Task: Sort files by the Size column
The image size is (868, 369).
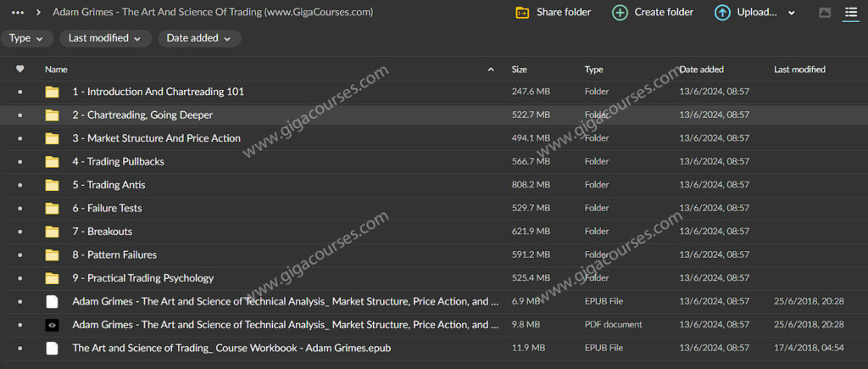Action: tap(520, 70)
